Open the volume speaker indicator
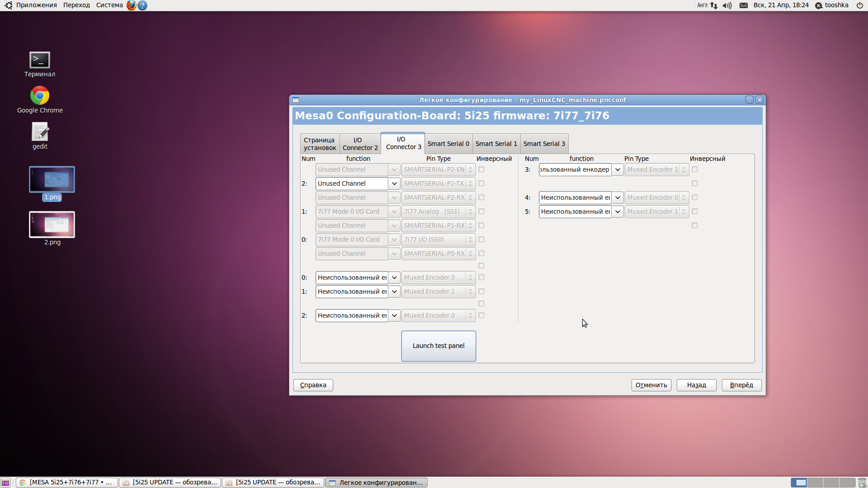 point(727,5)
